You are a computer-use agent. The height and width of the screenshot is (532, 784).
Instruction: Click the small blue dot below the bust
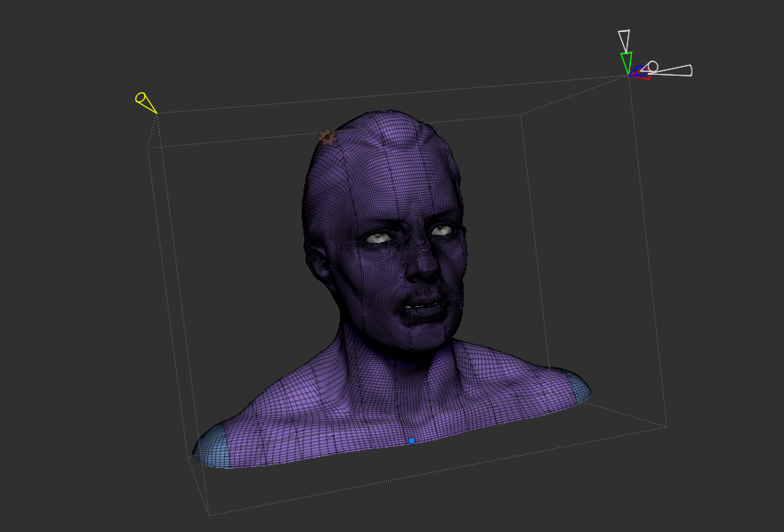point(411,440)
